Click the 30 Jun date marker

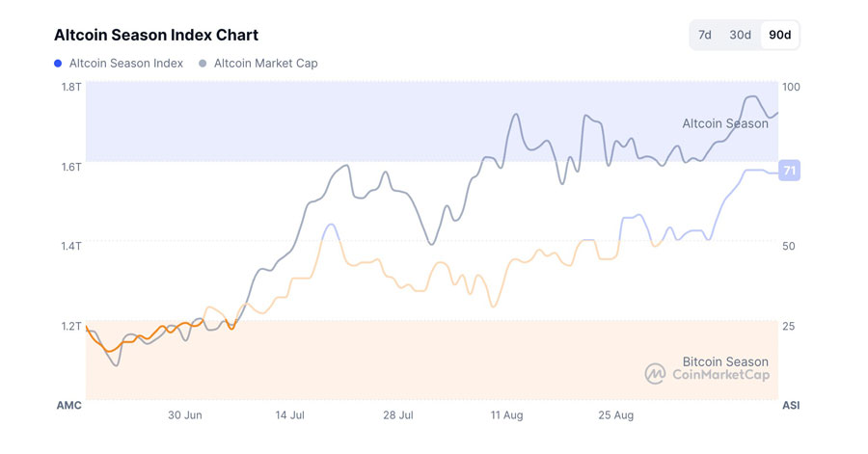tap(185, 415)
